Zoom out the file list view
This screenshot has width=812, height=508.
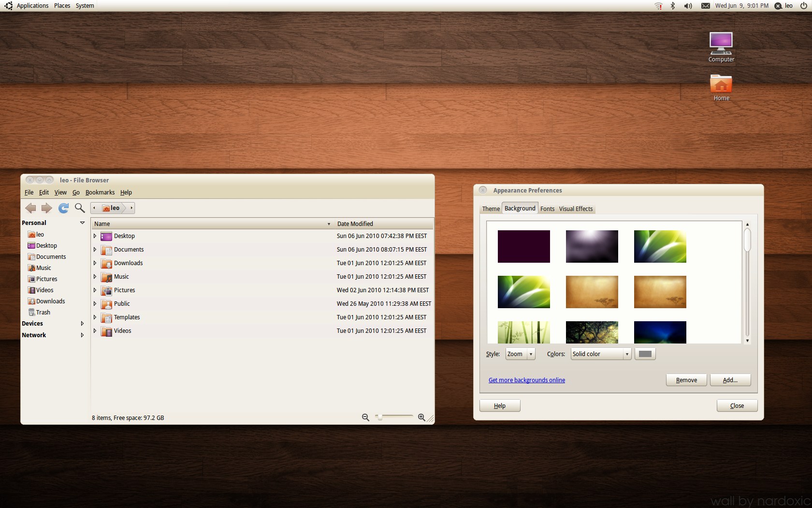pyautogui.click(x=365, y=418)
